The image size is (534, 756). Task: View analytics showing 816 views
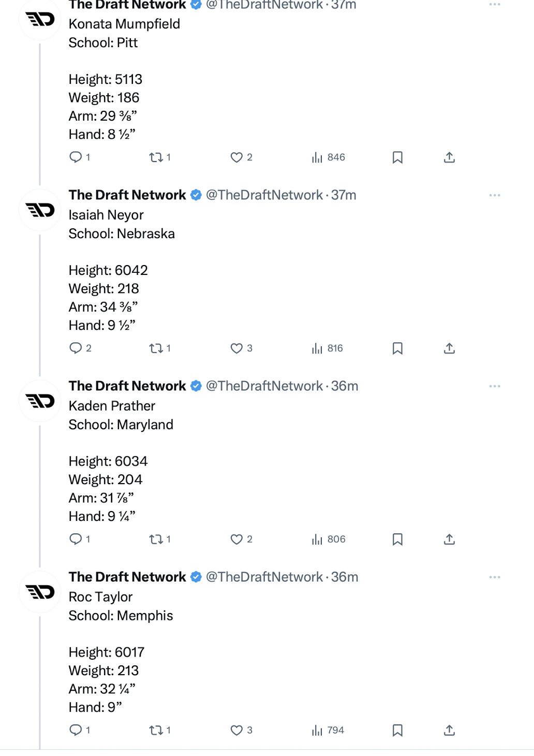click(328, 348)
